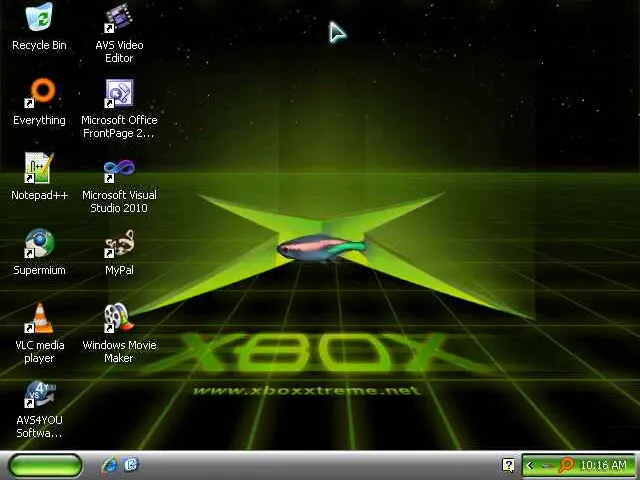This screenshot has width=640, height=480.
Task: Click the second Quick Launch icon beside Internet Explorer
Action: click(x=131, y=464)
